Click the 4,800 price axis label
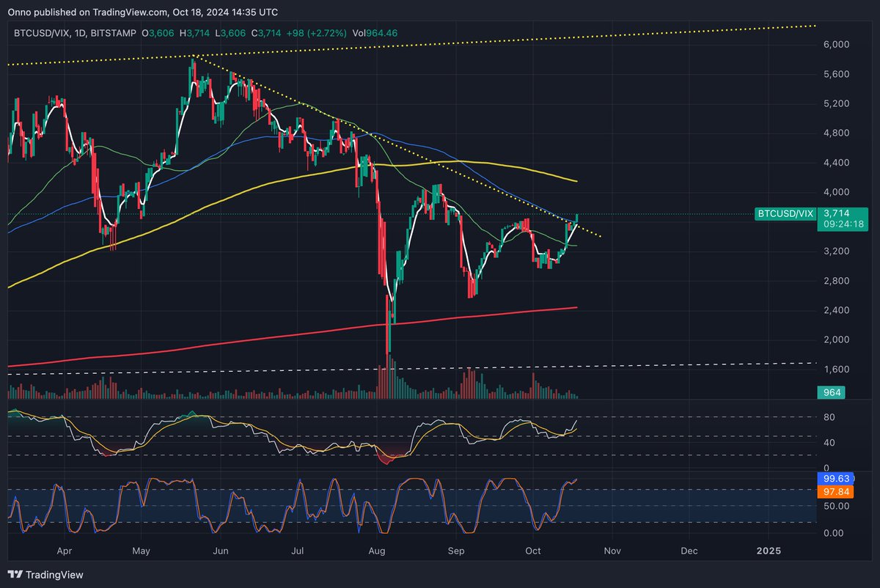 tap(837, 133)
